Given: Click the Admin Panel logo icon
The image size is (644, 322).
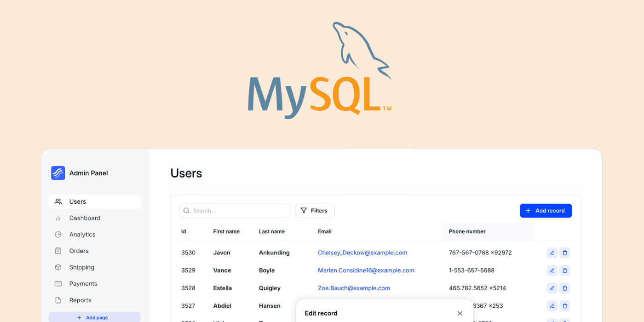Looking at the screenshot, I should 58,173.
